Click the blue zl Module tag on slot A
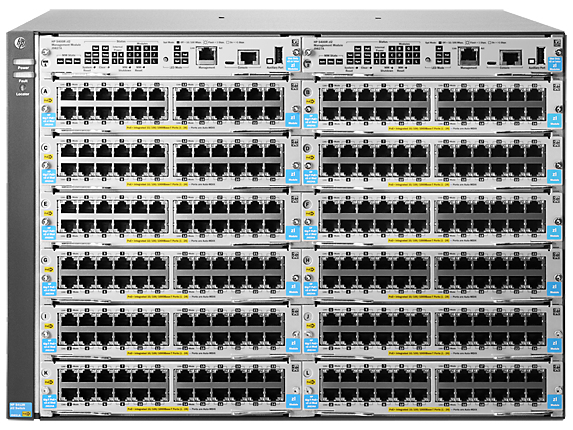 293,120
